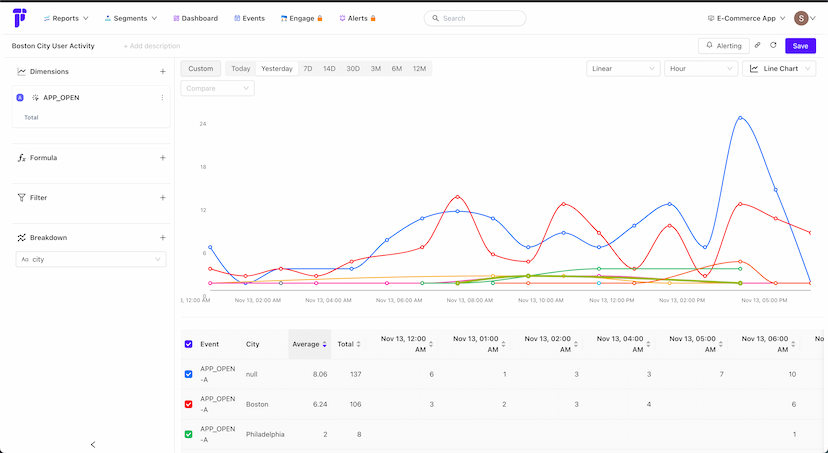Copy report link with chain icon
The height and width of the screenshot is (453, 828).
pos(757,45)
